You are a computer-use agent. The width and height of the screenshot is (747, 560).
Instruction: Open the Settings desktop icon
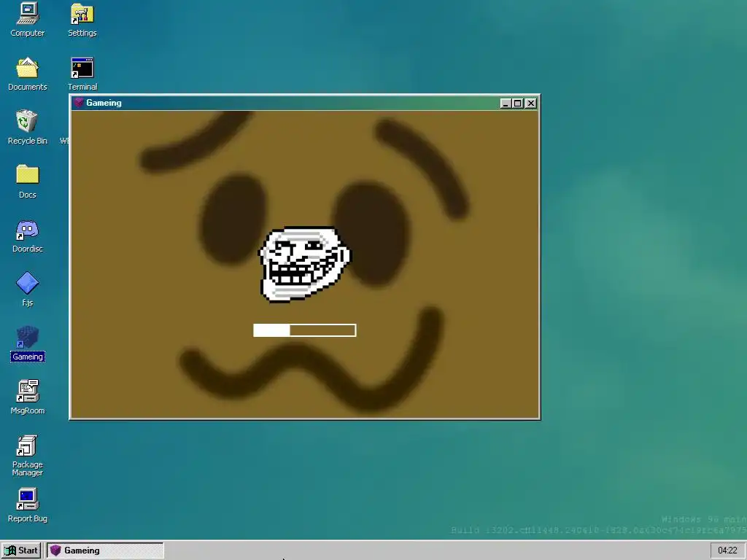tap(82, 20)
